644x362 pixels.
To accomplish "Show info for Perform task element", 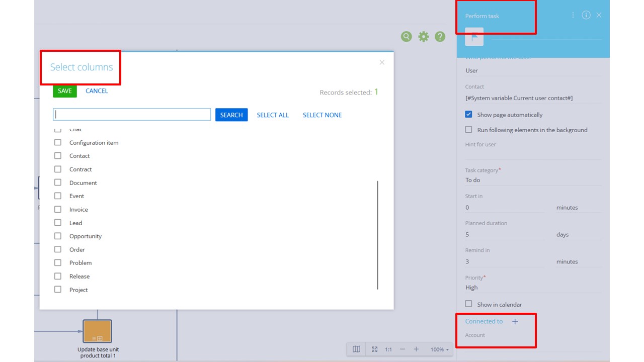I will [x=586, y=15].
